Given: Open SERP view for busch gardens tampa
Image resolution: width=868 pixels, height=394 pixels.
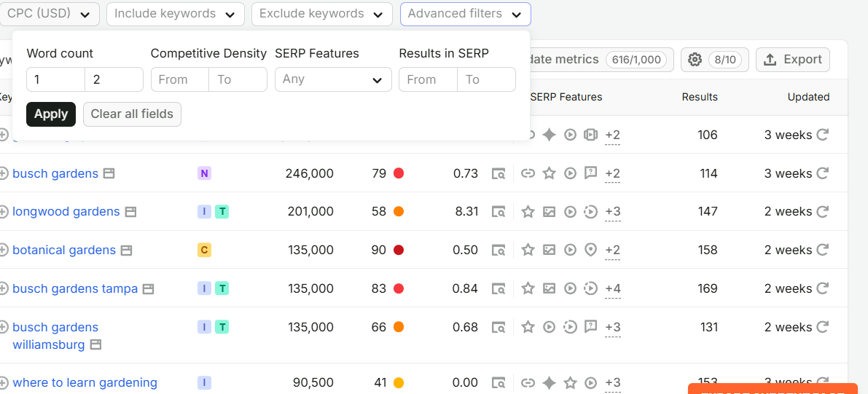Looking at the screenshot, I should pyautogui.click(x=498, y=289).
